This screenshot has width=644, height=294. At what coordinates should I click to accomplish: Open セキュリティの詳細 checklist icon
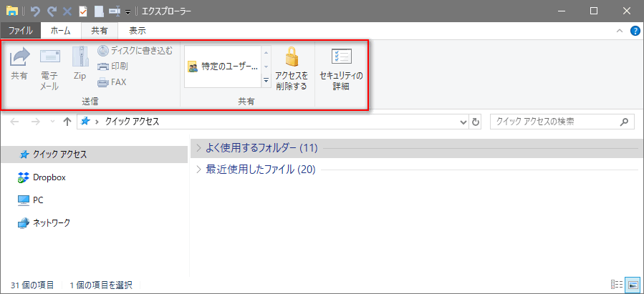341,58
